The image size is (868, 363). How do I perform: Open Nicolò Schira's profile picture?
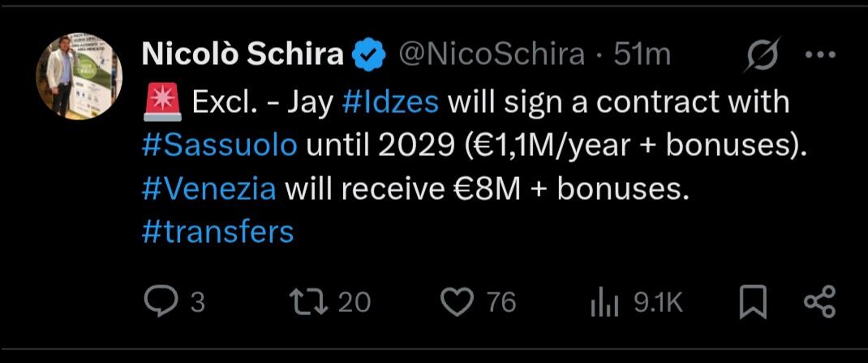(x=79, y=76)
